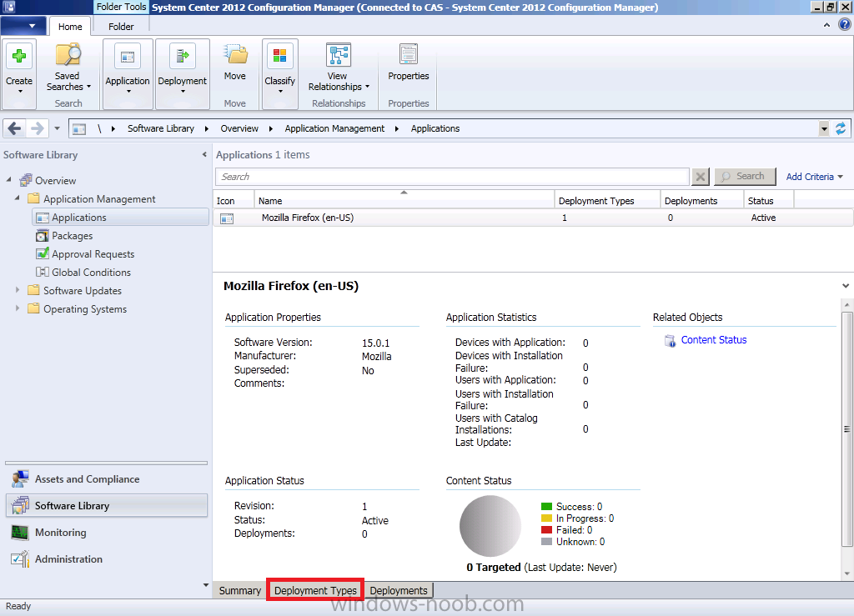Click Overview in the breadcrumb
854x616 pixels.
[x=239, y=128]
